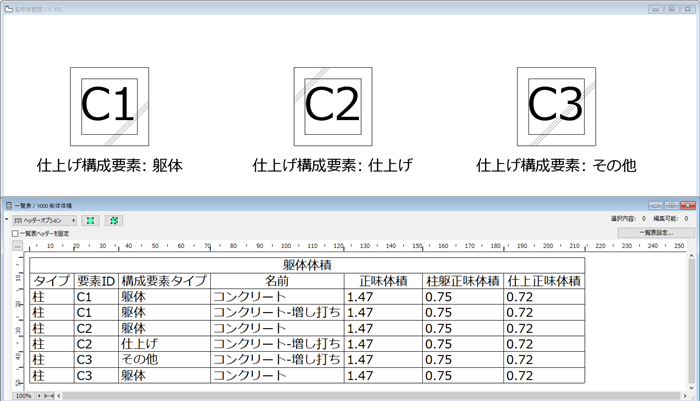This screenshot has width=700, height=401.
Task: Click the schedule icon in the 一覧表 title bar
Action: click(x=8, y=205)
